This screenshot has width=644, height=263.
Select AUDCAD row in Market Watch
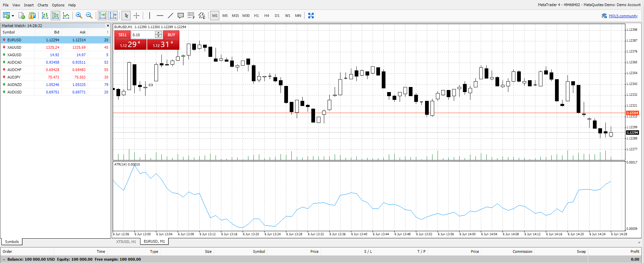(55, 62)
